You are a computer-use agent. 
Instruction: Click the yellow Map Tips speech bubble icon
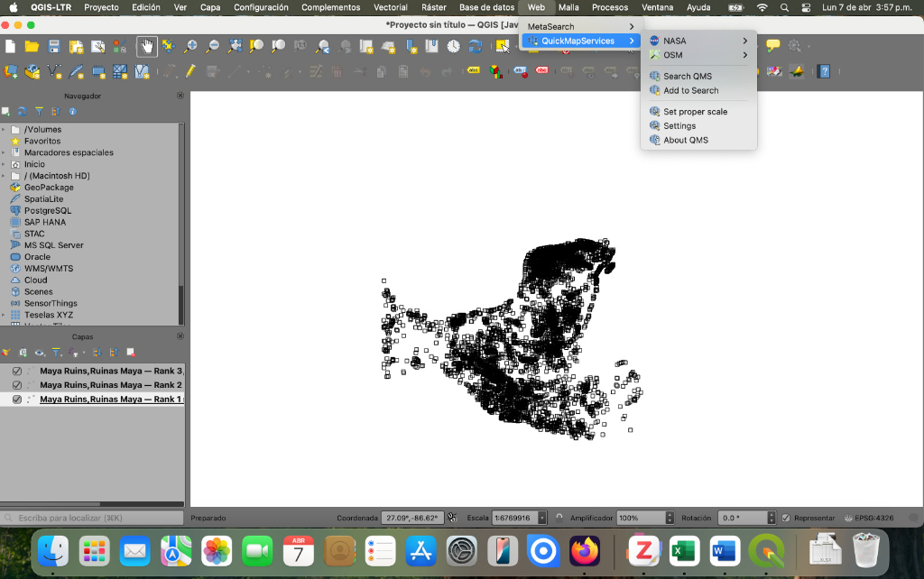772,45
